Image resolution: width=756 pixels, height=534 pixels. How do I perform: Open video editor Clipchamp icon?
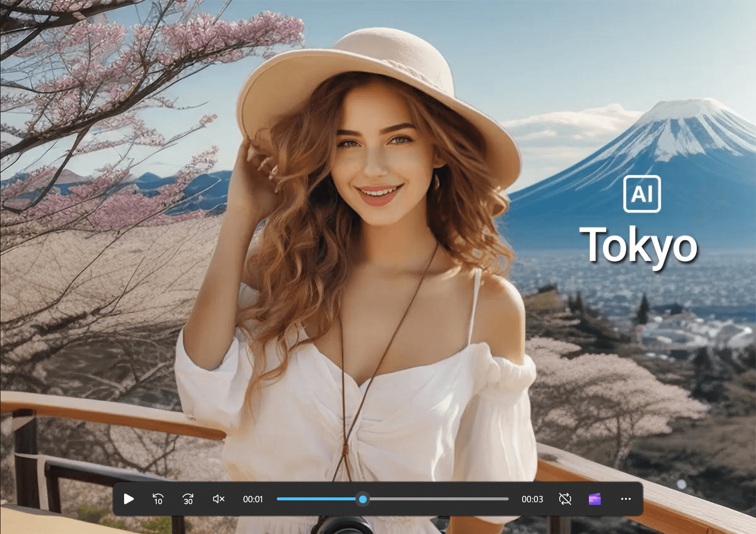[595, 499]
